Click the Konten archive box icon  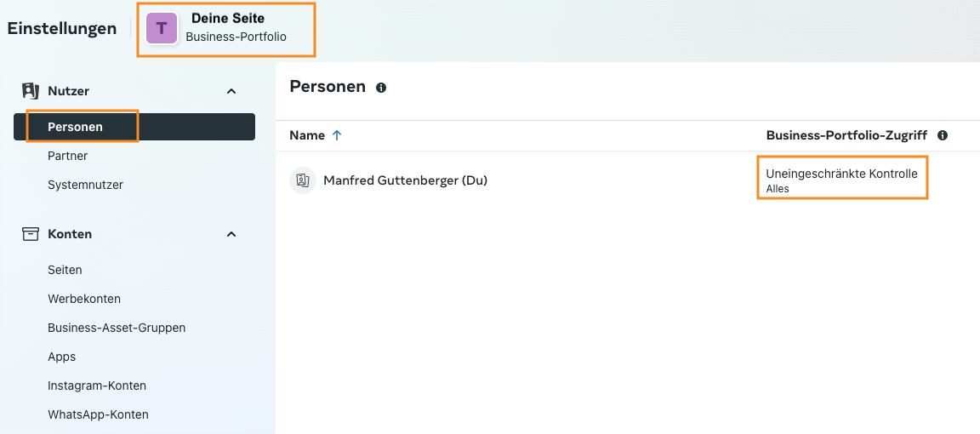pyautogui.click(x=31, y=234)
